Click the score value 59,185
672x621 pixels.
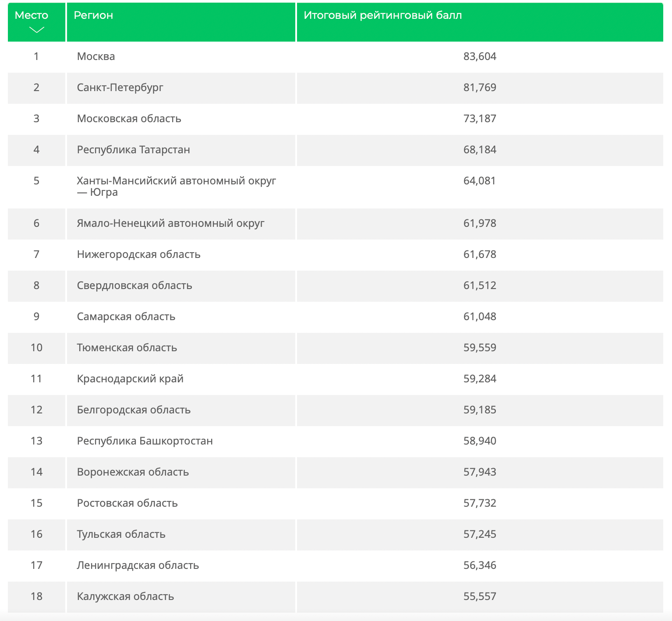pyautogui.click(x=480, y=410)
